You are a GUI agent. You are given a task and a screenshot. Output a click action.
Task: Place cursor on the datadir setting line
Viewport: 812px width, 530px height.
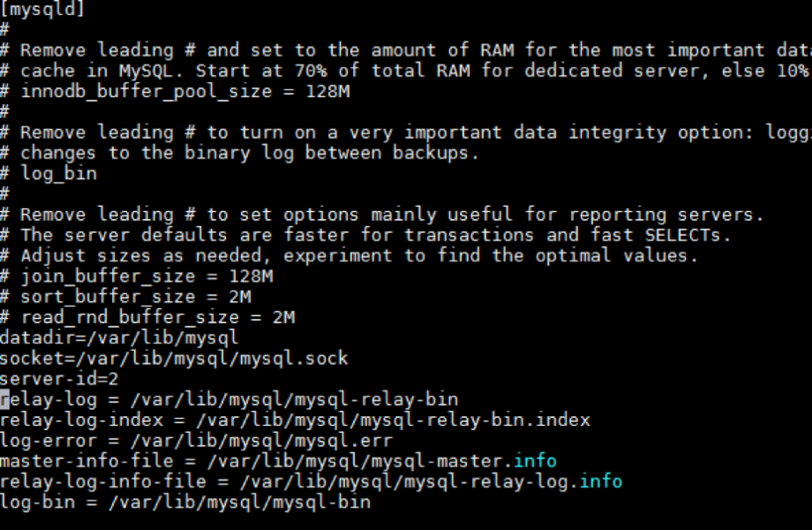tap(119, 337)
